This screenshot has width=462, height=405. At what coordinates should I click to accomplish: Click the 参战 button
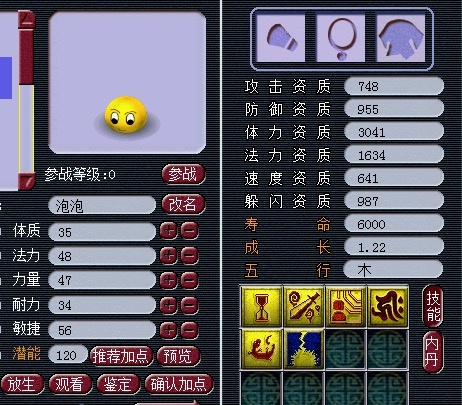pyautogui.click(x=183, y=174)
